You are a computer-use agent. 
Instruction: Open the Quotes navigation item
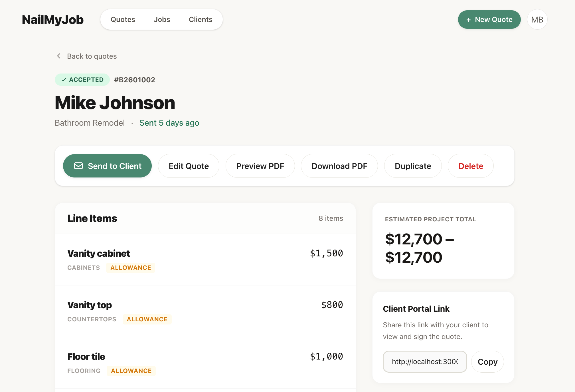pyautogui.click(x=123, y=19)
